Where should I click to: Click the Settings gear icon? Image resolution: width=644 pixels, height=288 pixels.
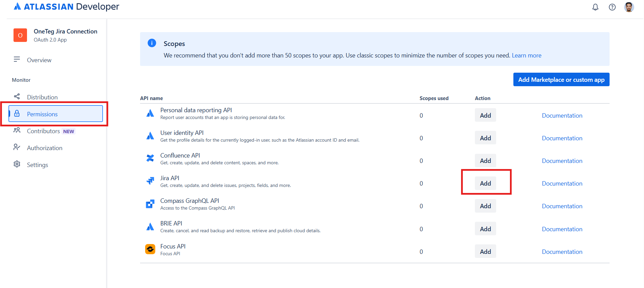[17, 164]
